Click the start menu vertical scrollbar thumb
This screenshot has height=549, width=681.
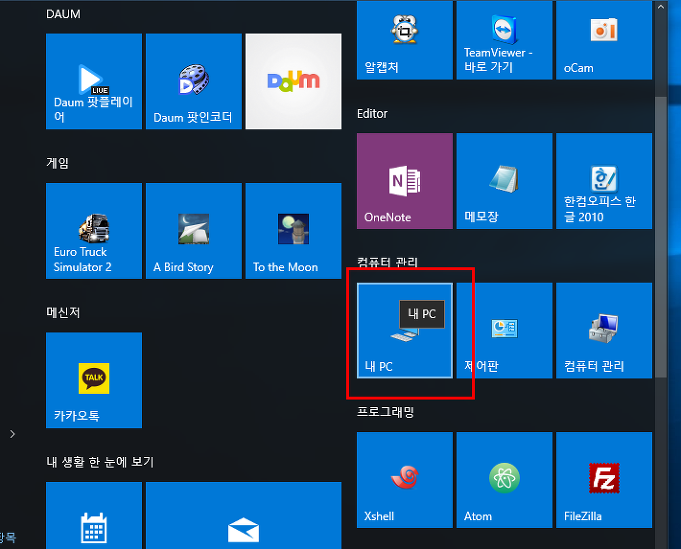661,237
